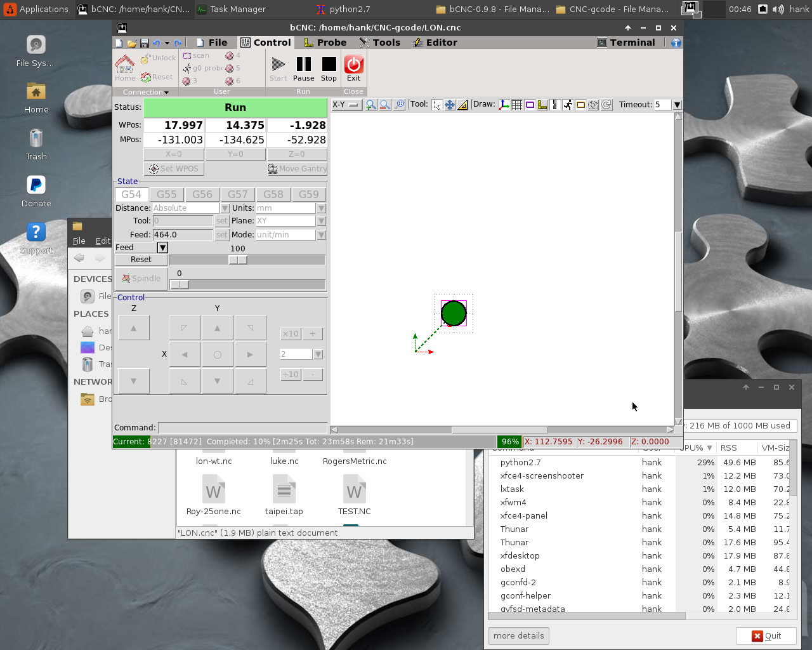Undo the last action in bCNC
This screenshot has width=812, height=650.
point(157,43)
